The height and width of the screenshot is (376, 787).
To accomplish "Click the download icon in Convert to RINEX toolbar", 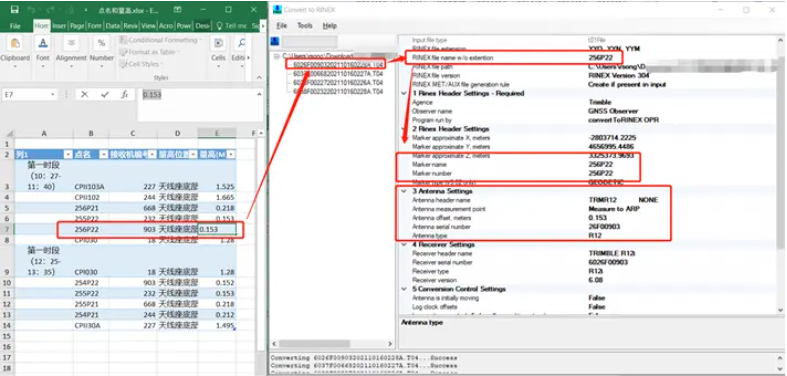I will click(x=275, y=41).
